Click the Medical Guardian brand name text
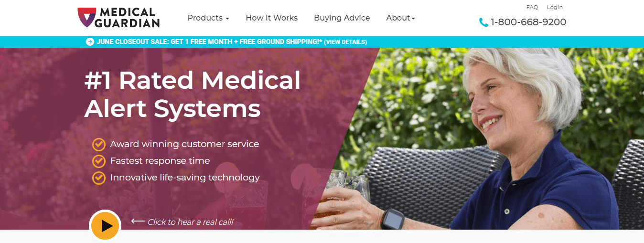Viewport: 644px width, 243px height. pos(127,17)
